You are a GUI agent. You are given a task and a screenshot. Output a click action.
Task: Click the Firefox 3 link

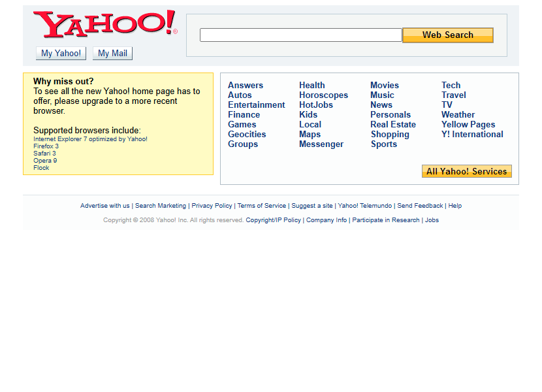[x=46, y=146]
